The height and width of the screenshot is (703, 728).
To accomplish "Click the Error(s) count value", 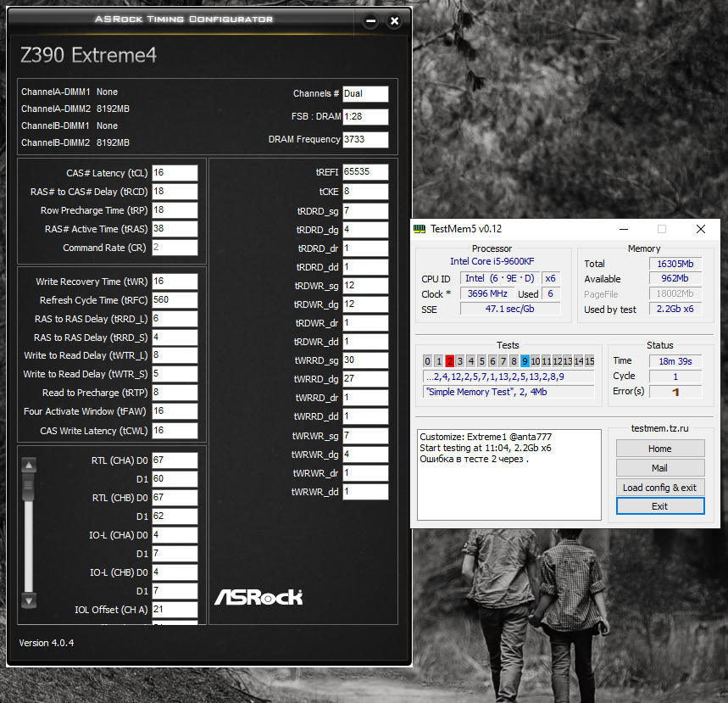I will 675,392.
